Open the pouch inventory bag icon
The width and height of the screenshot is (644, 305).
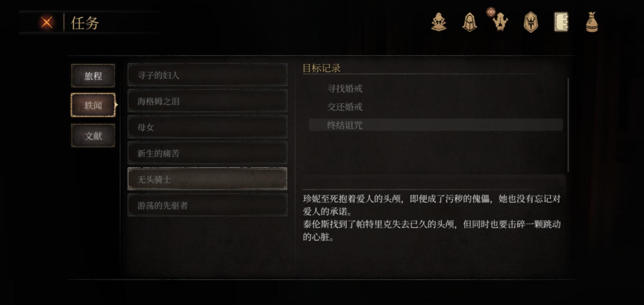(592, 22)
